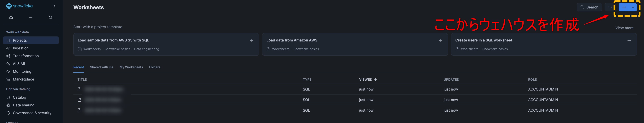Open the Ingestion section
Viewport: 644px width, 123px height.
tap(31, 48)
